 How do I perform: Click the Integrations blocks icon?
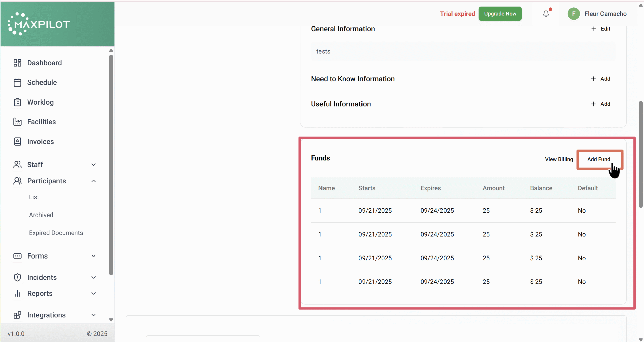[x=17, y=315]
